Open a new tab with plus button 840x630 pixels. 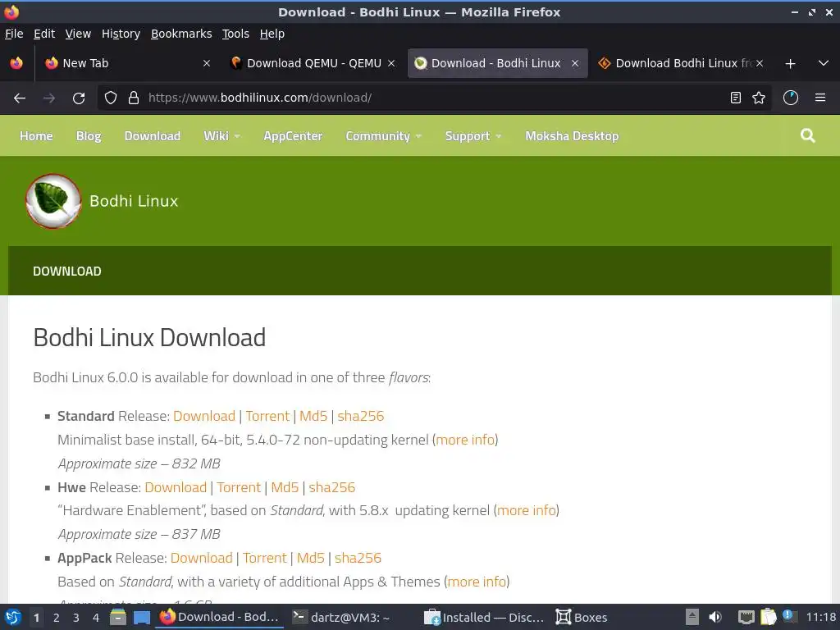[790, 64]
